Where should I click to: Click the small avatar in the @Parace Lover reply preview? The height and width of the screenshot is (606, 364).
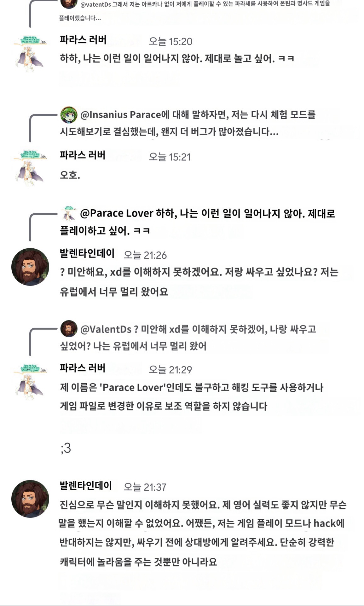coord(69,214)
